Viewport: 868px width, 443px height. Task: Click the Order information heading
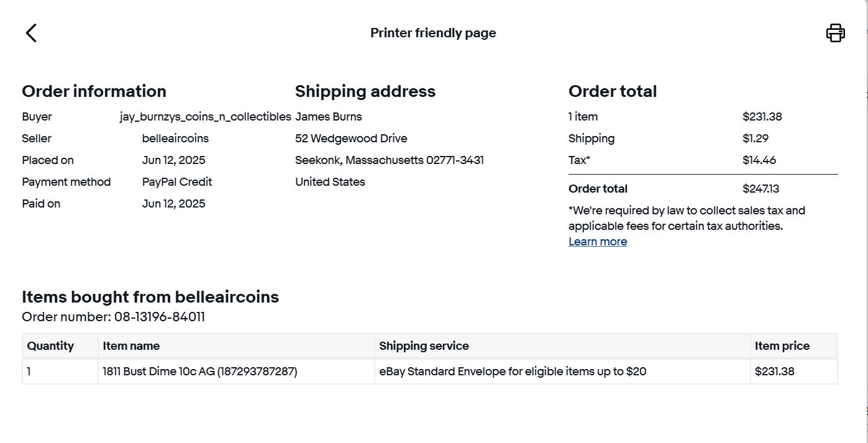[94, 91]
